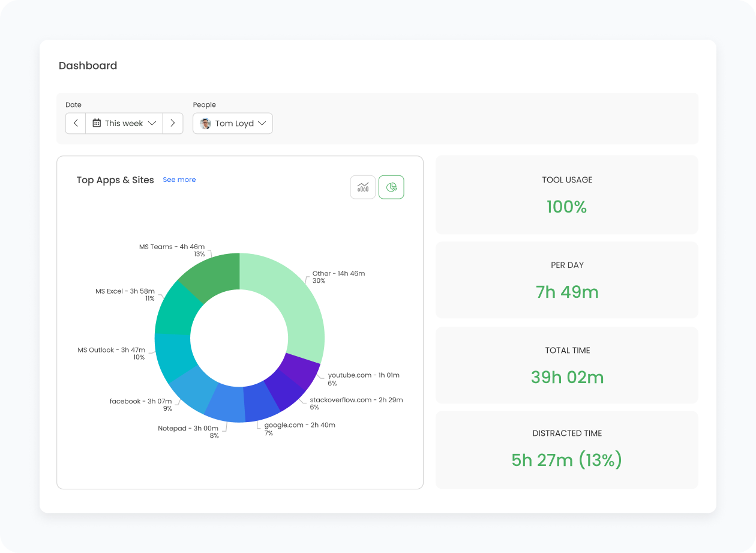Open the Tool Usage 100% card

tap(566, 195)
